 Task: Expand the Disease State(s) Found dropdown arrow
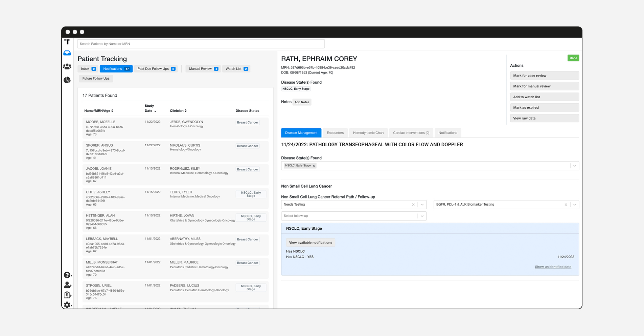click(x=574, y=166)
